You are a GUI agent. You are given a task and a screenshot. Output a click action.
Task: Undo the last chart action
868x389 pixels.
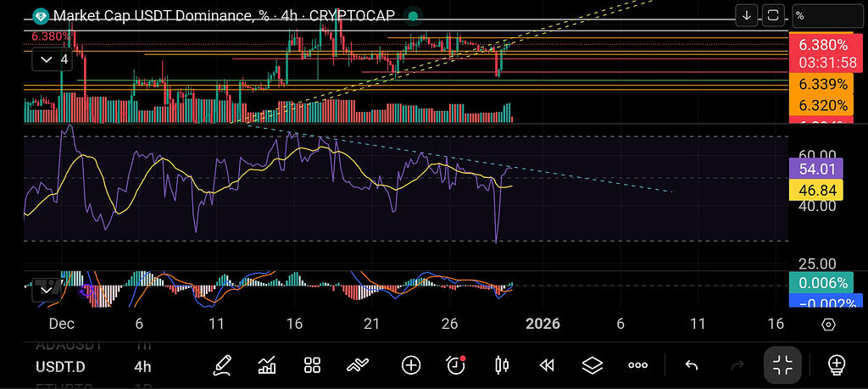tap(691, 365)
